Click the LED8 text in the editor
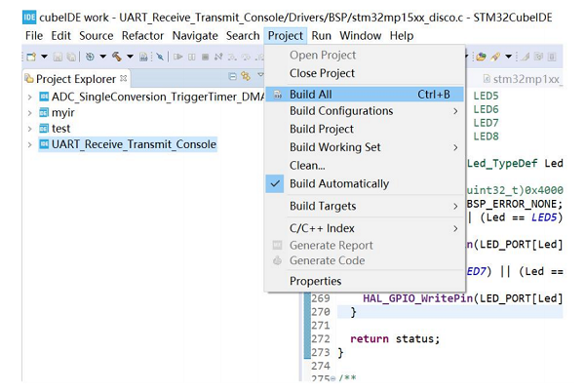Viewport: 585px width, 392px height. click(x=486, y=137)
